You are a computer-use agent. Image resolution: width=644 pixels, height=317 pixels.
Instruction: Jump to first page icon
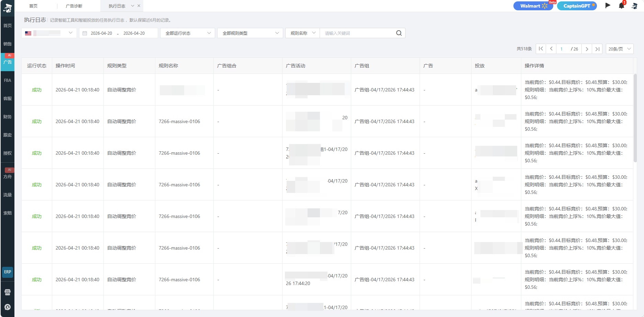(x=541, y=49)
